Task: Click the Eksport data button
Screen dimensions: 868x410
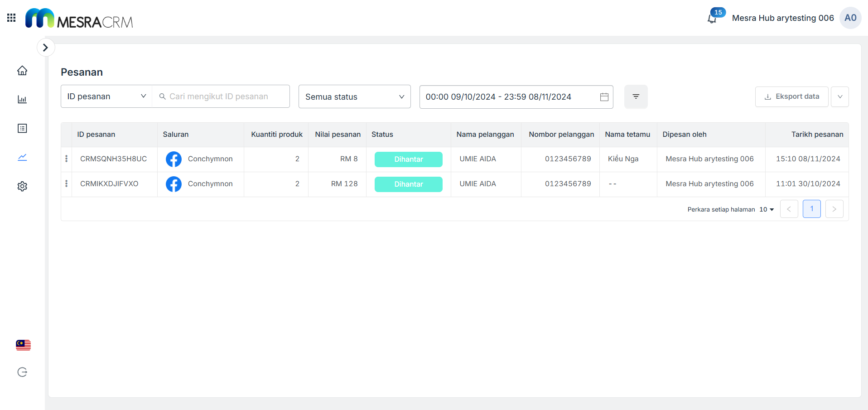Action: point(791,96)
